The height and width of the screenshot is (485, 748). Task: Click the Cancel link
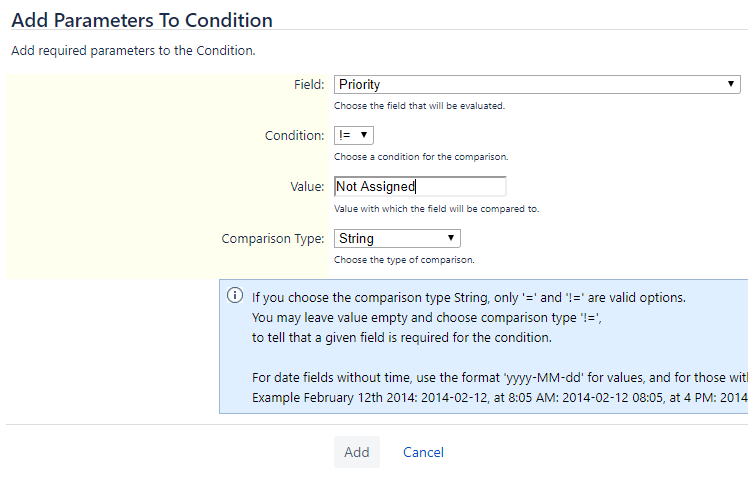[x=423, y=452]
